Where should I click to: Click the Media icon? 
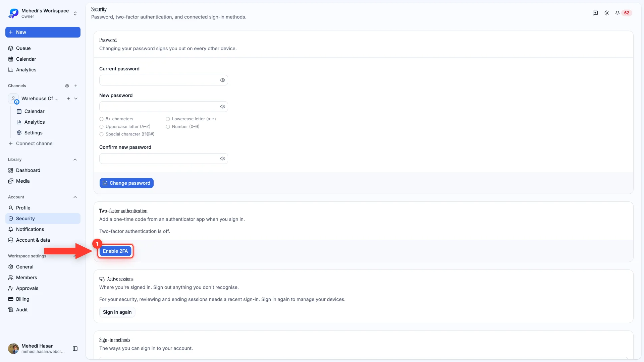click(x=11, y=181)
